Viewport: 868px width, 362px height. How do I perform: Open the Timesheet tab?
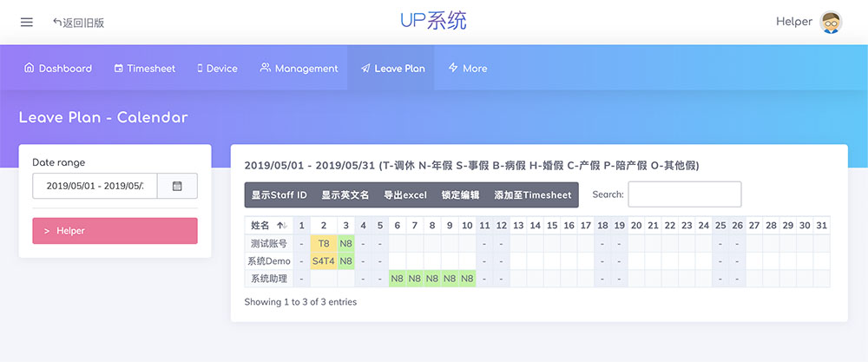coord(144,69)
